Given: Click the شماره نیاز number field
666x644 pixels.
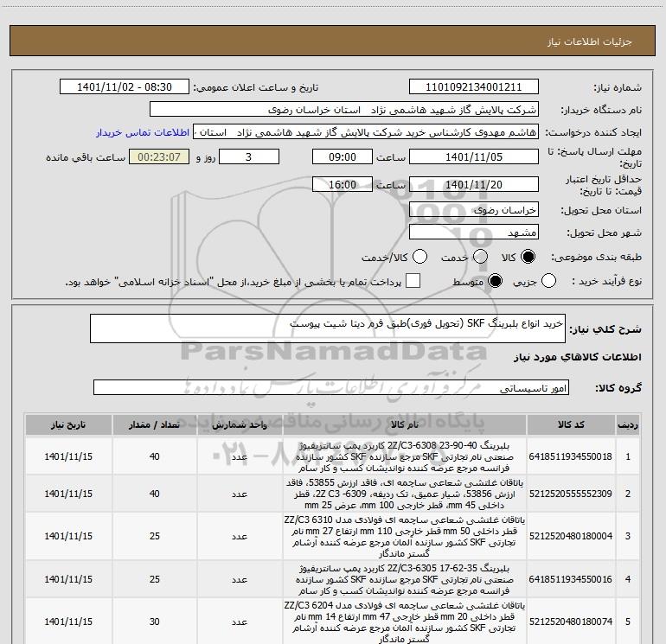Looking at the screenshot, I should coord(473,87).
